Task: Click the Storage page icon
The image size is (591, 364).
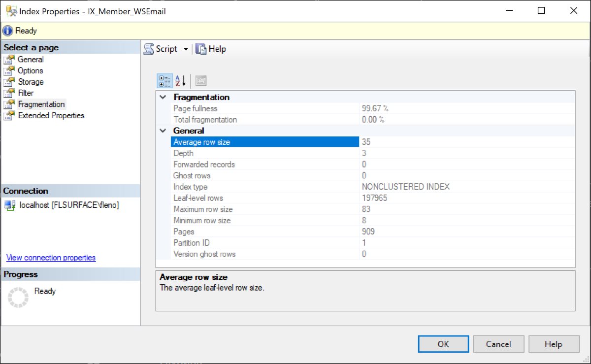Action: (x=9, y=82)
